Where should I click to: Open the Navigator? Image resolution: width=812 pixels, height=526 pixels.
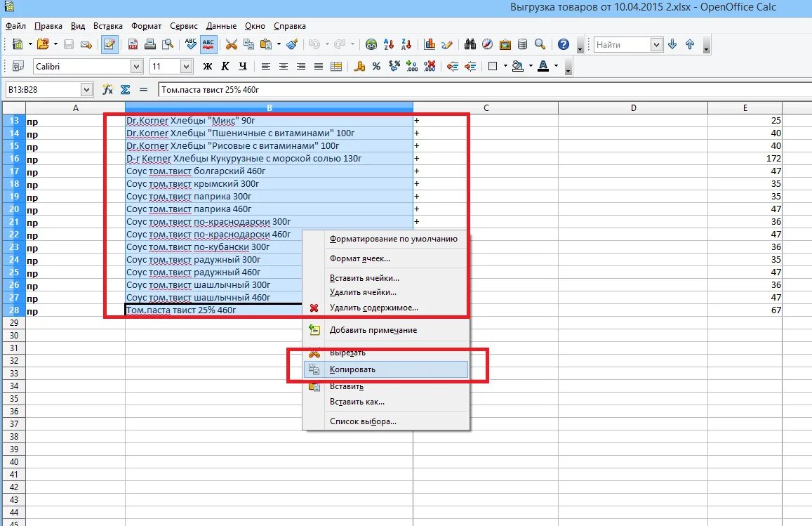pyautogui.click(x=487, y=44)
